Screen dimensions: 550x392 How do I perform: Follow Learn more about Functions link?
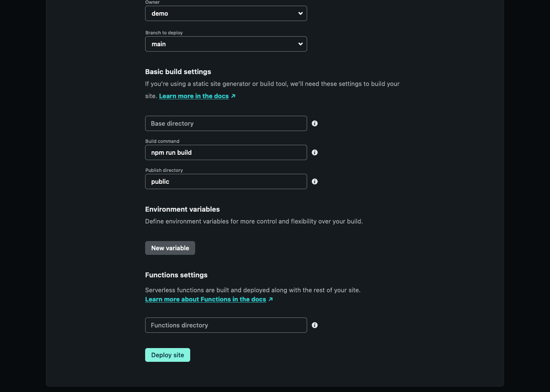click(x=205, y=299)
